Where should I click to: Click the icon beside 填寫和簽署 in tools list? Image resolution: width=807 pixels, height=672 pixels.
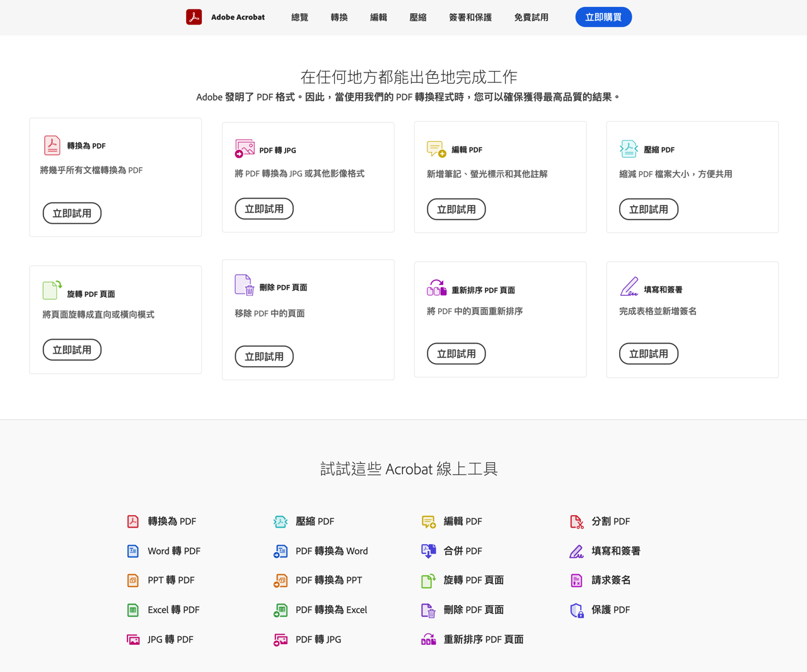577,551
